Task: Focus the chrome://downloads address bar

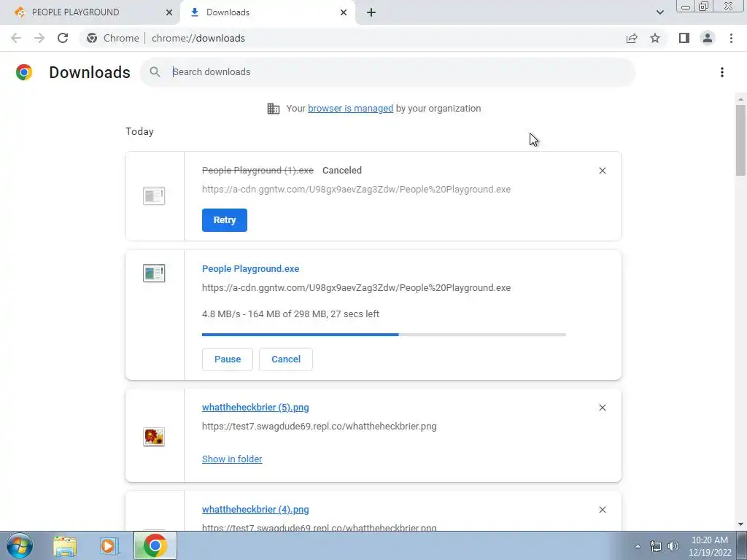Action: [198, 38]
